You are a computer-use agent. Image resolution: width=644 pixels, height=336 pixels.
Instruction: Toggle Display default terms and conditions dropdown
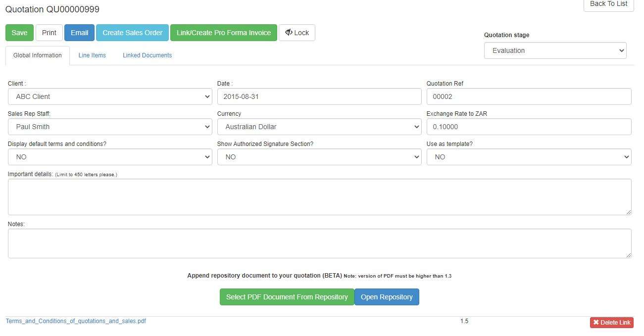[110, 157]
